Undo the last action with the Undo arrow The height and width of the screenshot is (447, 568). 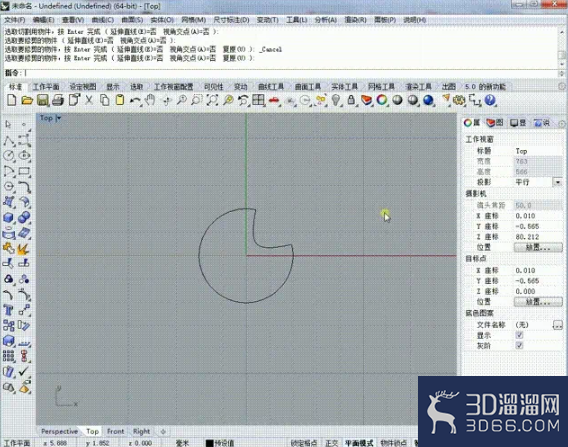(x=135, y=101)
